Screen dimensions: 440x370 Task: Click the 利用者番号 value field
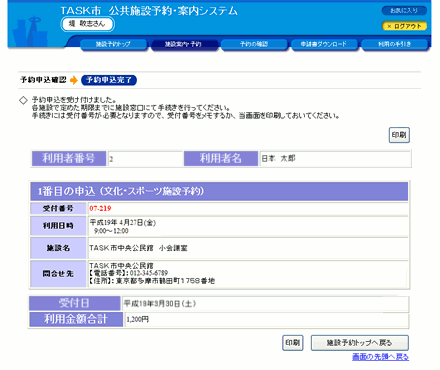(145, 159)
